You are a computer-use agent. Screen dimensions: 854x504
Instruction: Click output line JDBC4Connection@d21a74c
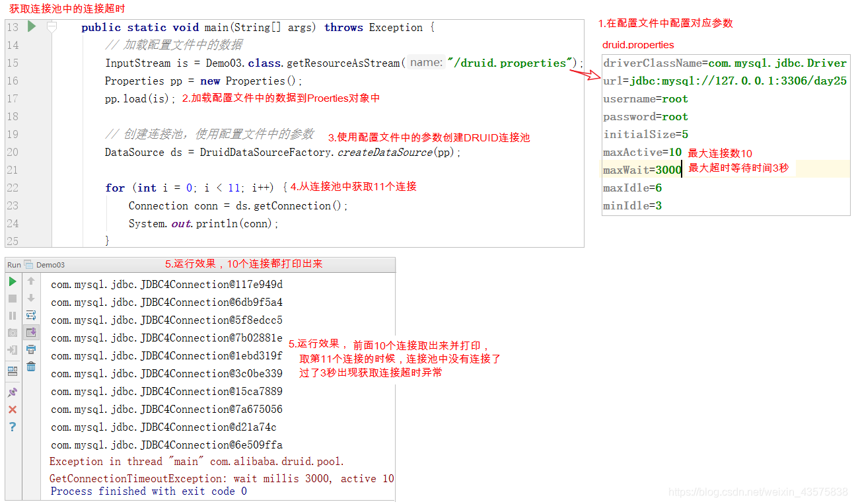[164, 427]
